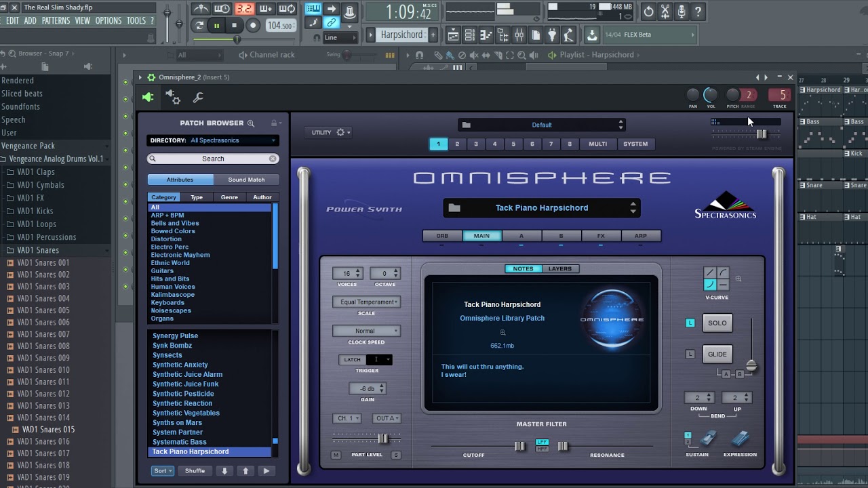Click the patch browser lock icon
This screenshot has width=868, height=488.
(275, 123)
